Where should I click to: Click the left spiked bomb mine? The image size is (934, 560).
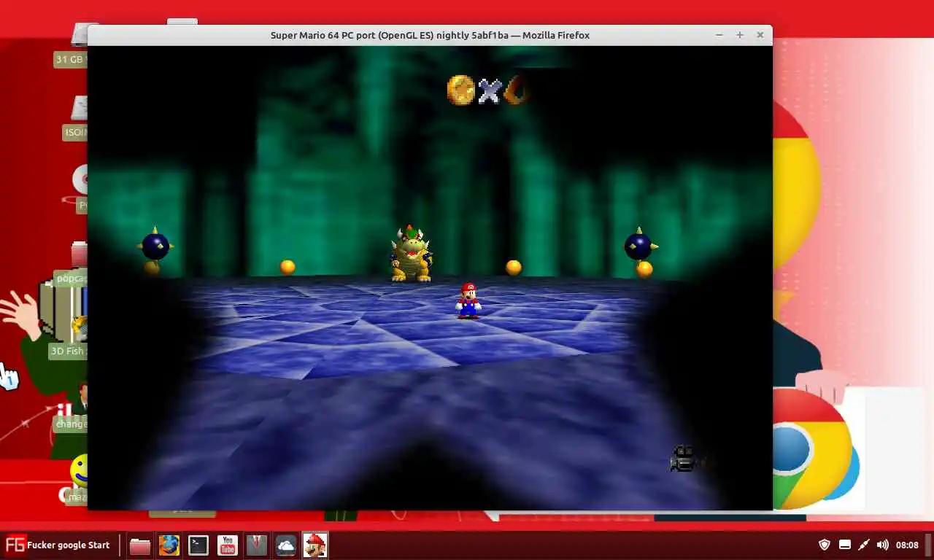[155, 246]
